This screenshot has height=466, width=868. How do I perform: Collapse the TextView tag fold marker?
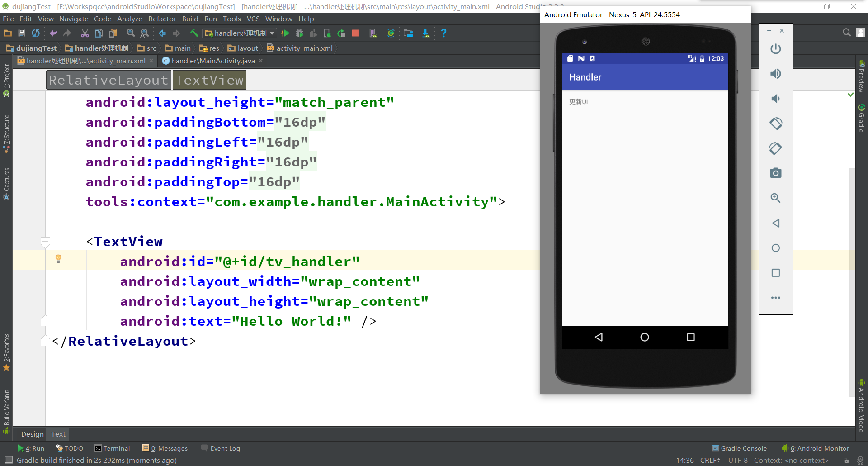click(x=45, y=242)
